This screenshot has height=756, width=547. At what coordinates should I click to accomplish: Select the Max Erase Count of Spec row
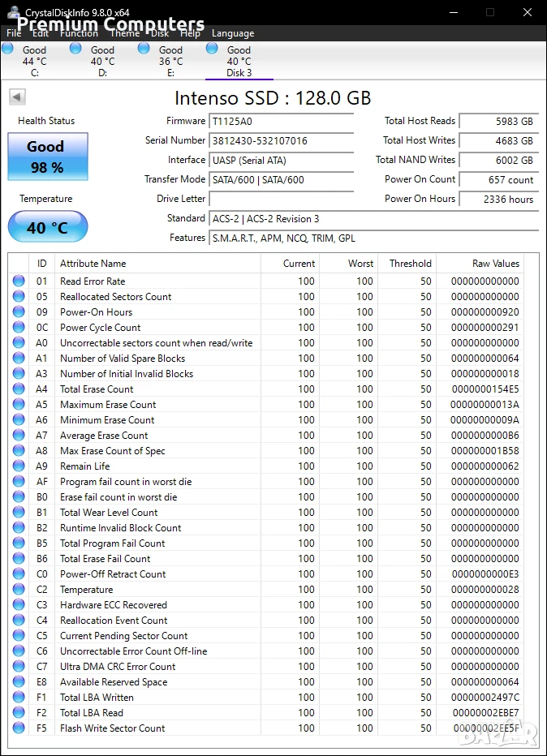point(266,450)
